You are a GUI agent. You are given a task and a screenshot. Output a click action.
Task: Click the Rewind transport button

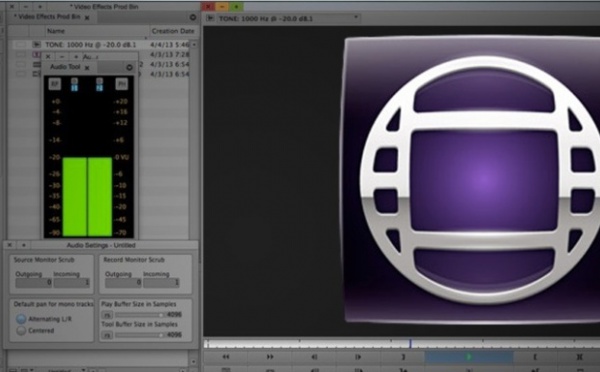tap(226, 357)
